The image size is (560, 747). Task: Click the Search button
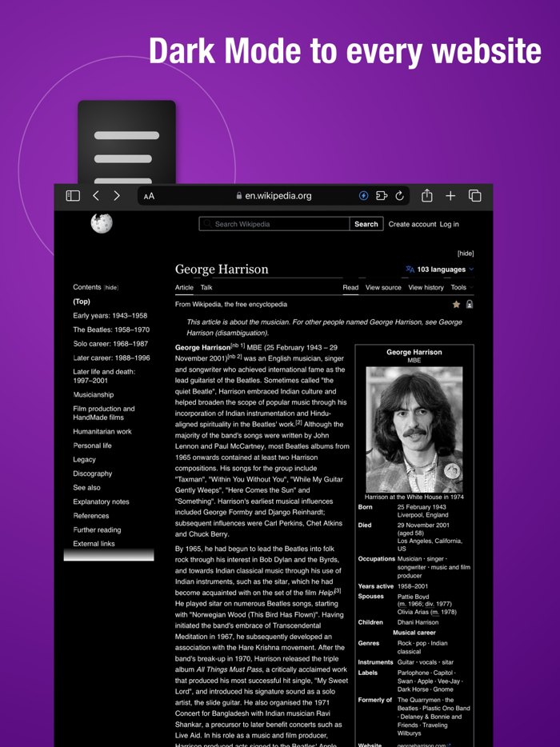pos(366,224)
